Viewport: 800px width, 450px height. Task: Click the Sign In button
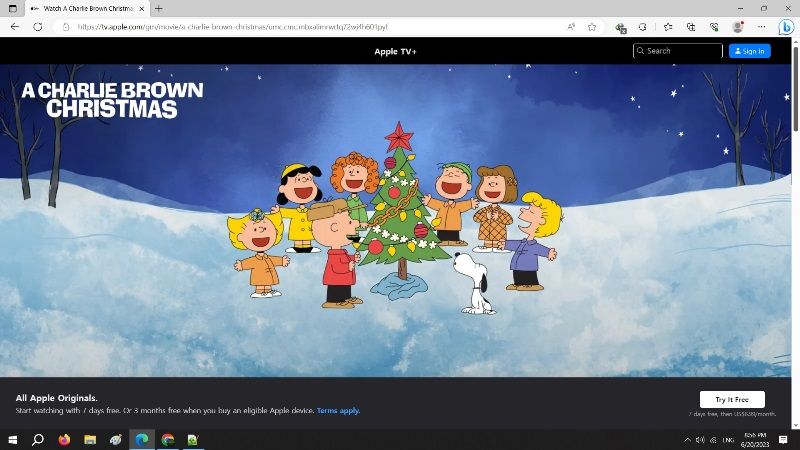click(x=749, y=51)
